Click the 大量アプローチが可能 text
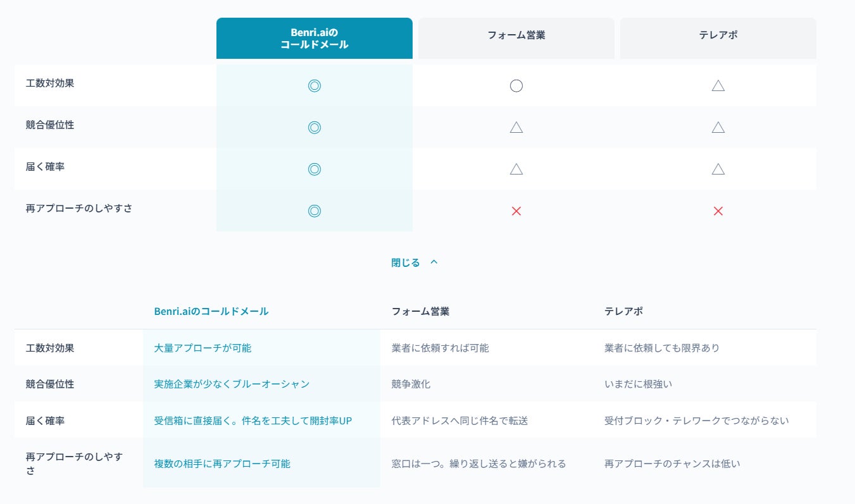The height and width of the screenshot is (504, 855). click(x=203, y=348)
